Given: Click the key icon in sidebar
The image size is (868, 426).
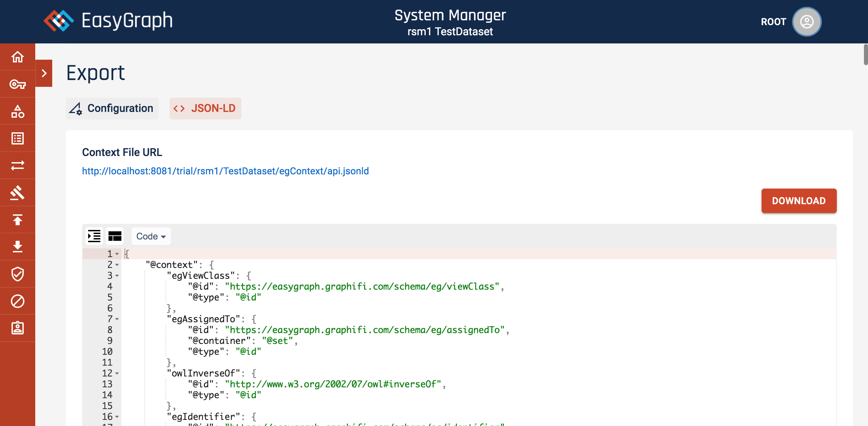Looking at the screenshot, I should click(18, 84).
